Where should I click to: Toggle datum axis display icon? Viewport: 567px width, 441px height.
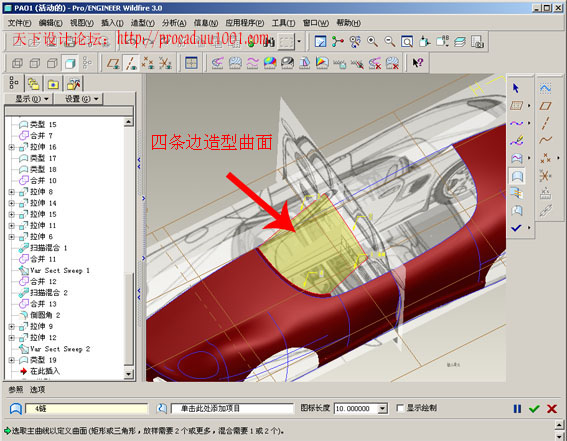tap(131, 64)
